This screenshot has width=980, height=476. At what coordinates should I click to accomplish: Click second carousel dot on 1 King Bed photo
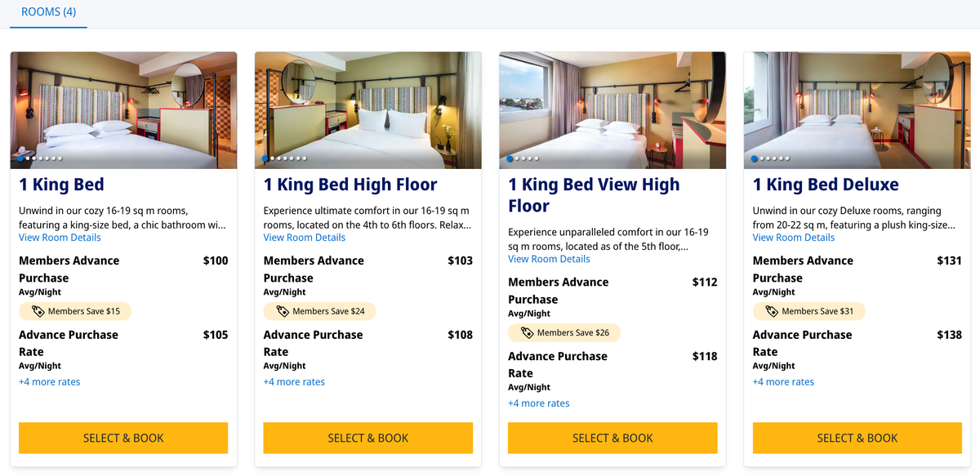point(26,158)
